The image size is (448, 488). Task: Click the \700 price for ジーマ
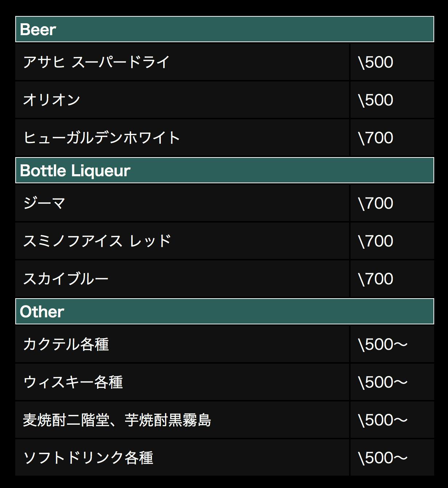(x=376, y=203)
